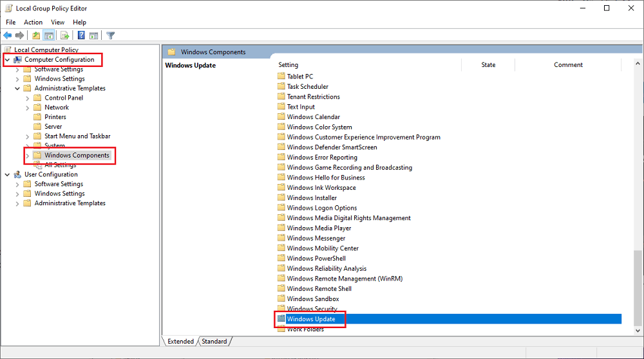Select Windows Color System in the list
Image resolution: width=644 pixels, height=359 pixels.
tap(319, 127)
